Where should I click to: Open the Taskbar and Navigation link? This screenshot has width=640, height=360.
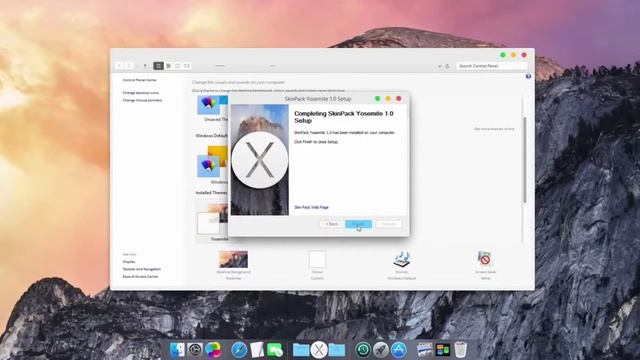coord(142,269)
